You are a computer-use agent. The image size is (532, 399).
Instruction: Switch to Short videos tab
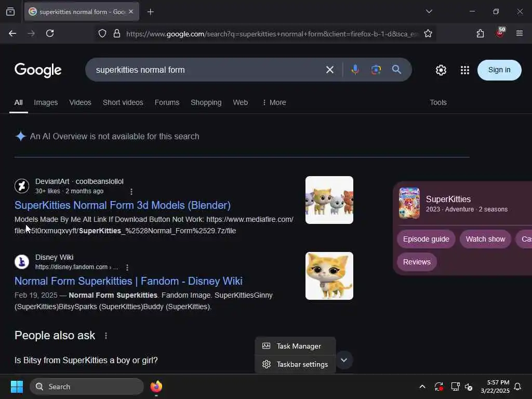click(123, 102)
